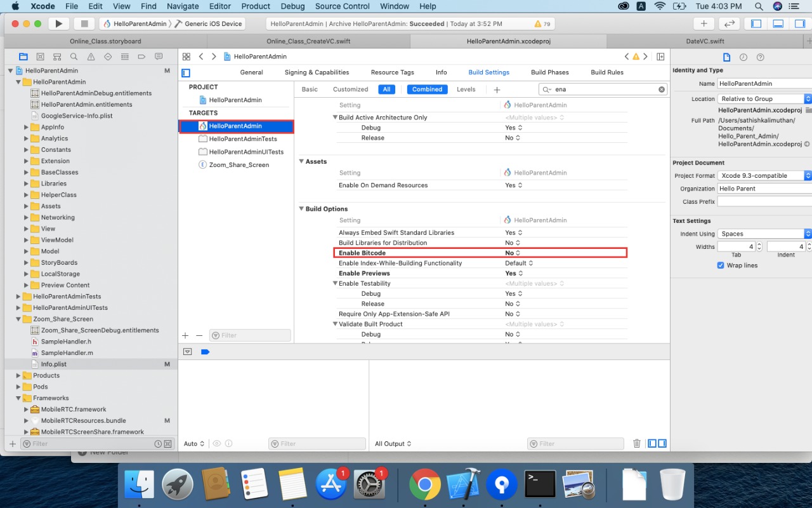Image resolution: width=812 pixels, height=508 pixels.
Task: Click the warnings count badge showing 79
Action: click(x=542, y=23)
